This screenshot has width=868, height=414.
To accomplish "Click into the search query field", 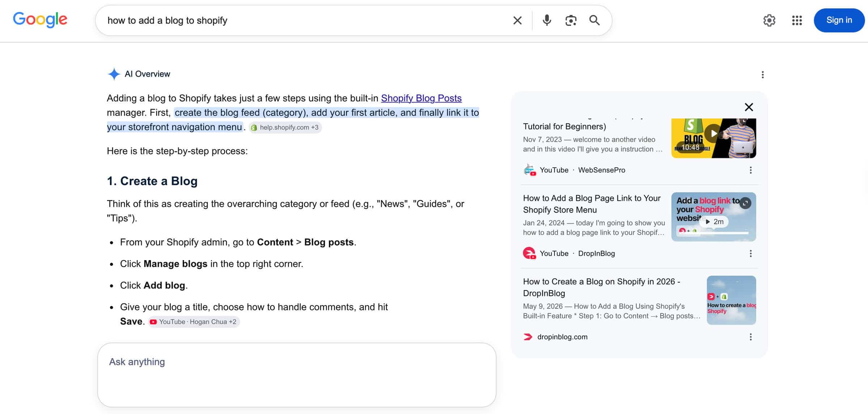I will tap(304, 20).
